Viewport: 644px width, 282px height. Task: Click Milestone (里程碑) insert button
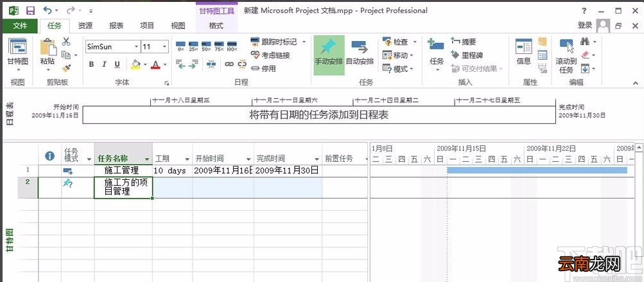[x=467, y=55]
